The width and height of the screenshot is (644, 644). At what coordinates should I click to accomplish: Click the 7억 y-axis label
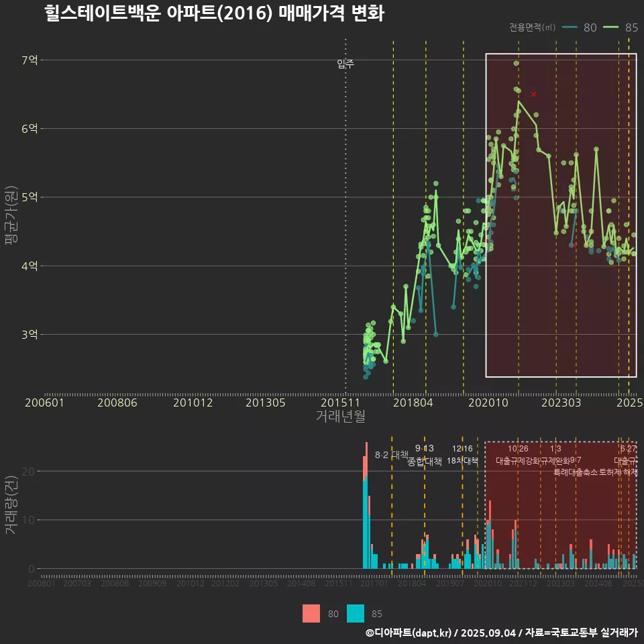point(30,60)
